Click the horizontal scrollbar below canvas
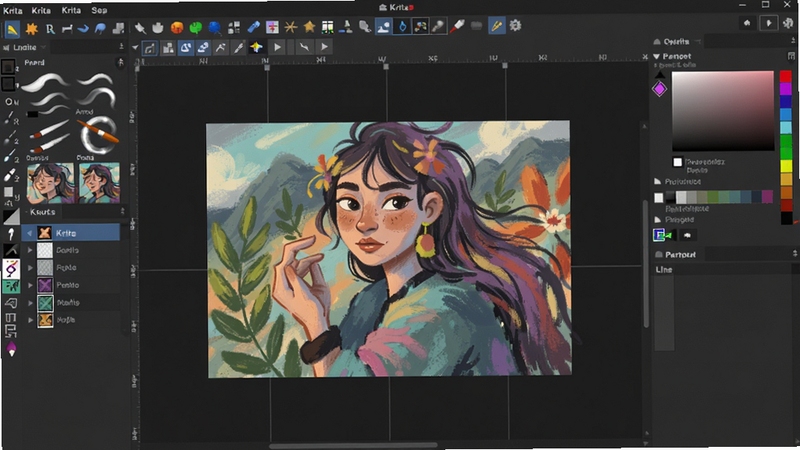800x450 pixels. [353, 445]
